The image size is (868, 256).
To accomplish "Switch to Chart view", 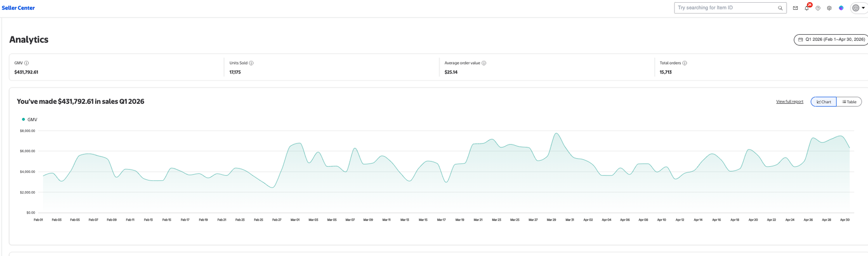I will (824, 102).
